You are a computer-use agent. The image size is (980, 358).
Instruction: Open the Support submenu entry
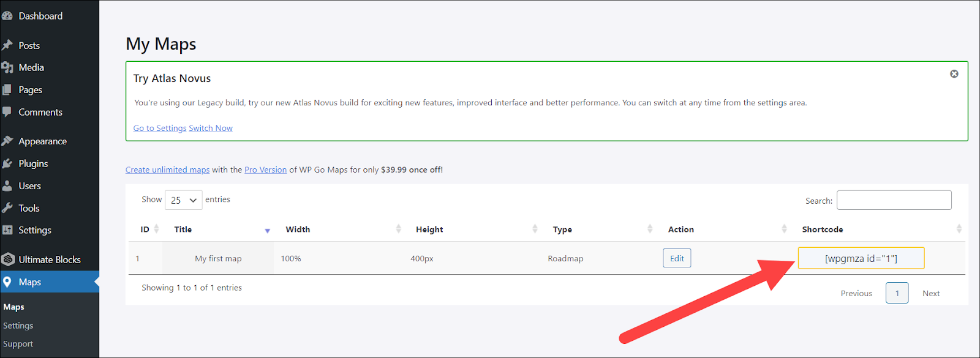(18, 344)
